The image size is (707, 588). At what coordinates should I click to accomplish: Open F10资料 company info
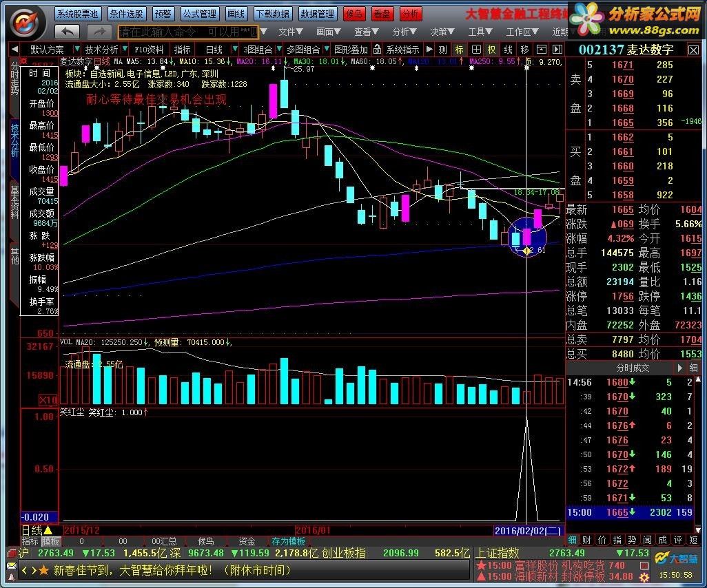[x=149, y=50]
